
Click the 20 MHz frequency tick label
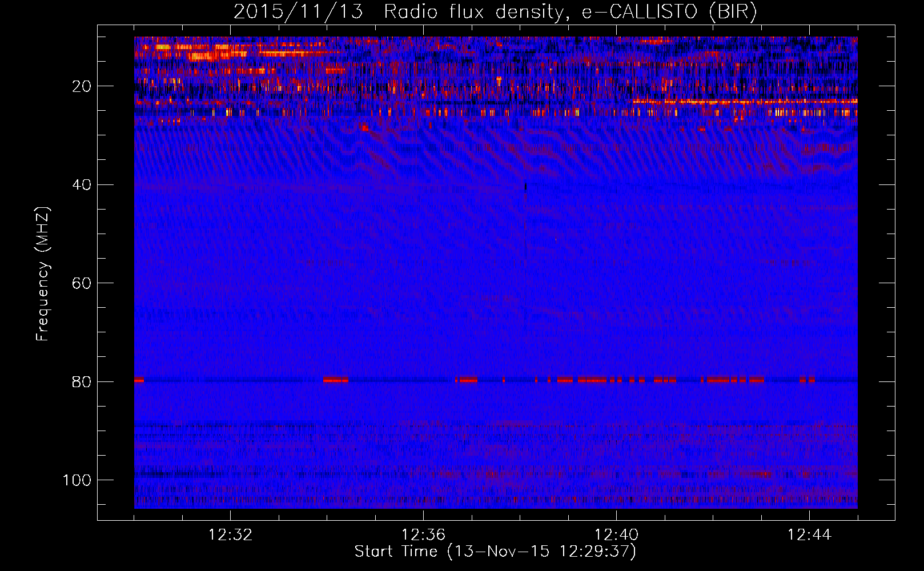(81, 86)
